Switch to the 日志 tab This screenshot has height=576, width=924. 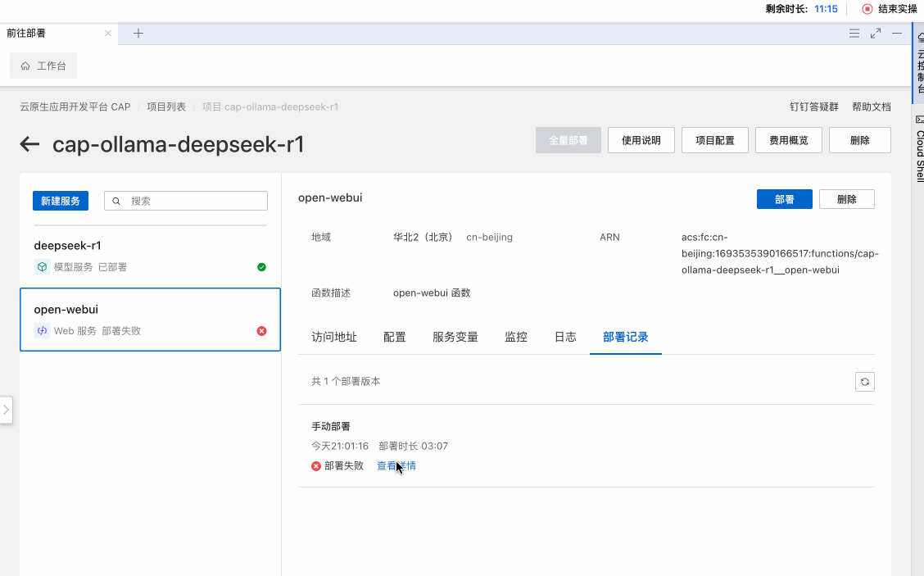click(565, 338)
